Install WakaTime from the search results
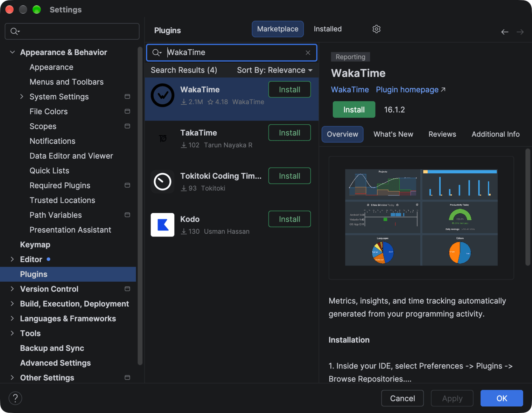The width and height of the screenshot is (532, 413). point(289,90)
